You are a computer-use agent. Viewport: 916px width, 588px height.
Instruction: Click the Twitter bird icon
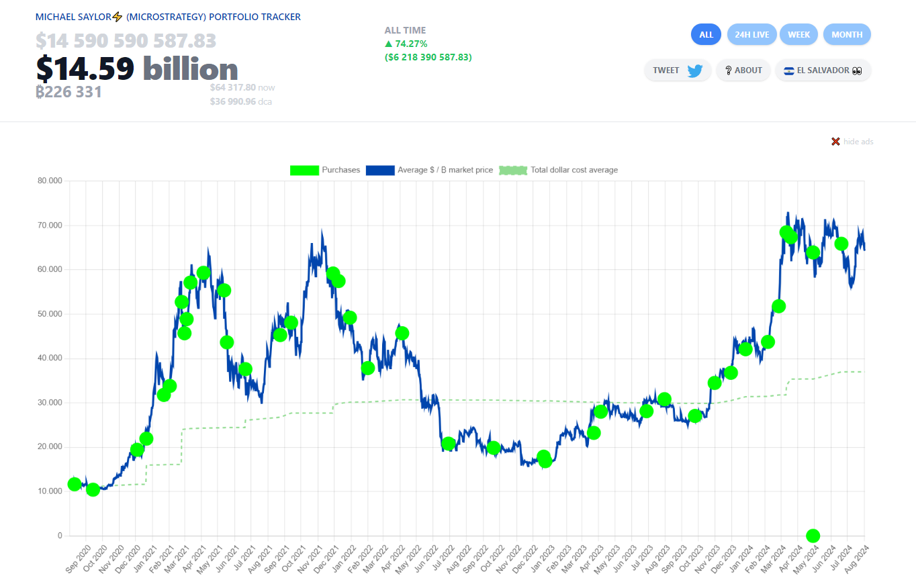695,70
